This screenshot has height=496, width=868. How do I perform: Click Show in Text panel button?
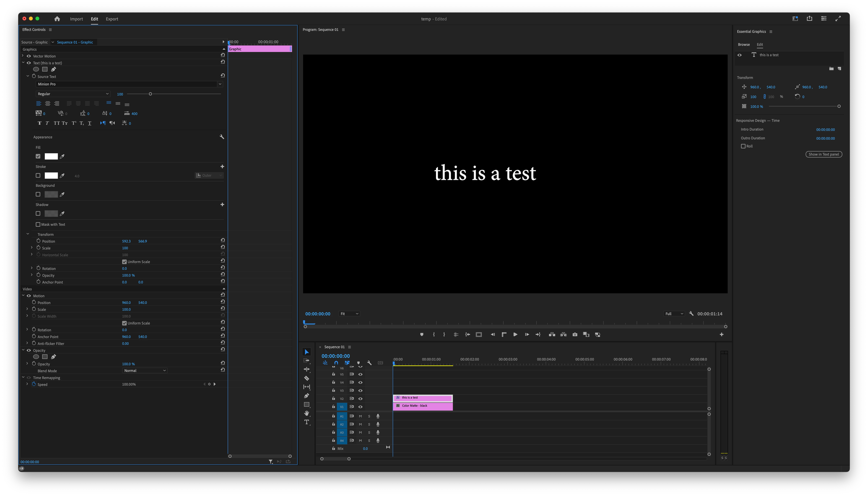[823, 154]
